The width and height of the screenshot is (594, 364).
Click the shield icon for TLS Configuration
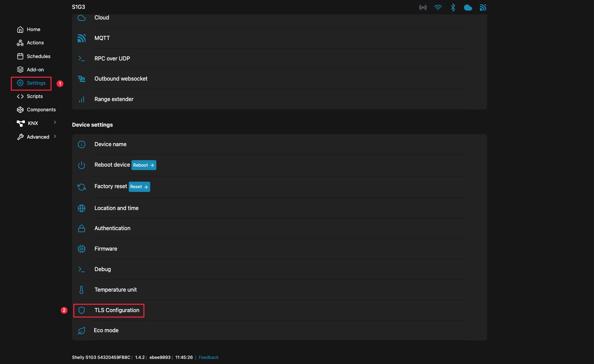click(82, 310)
